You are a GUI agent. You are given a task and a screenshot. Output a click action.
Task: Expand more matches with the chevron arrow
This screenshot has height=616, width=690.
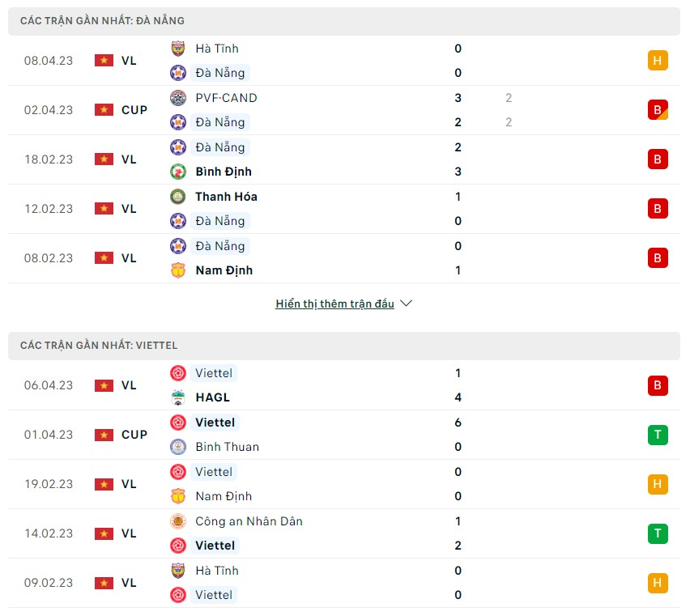click(x=407, y=304)
